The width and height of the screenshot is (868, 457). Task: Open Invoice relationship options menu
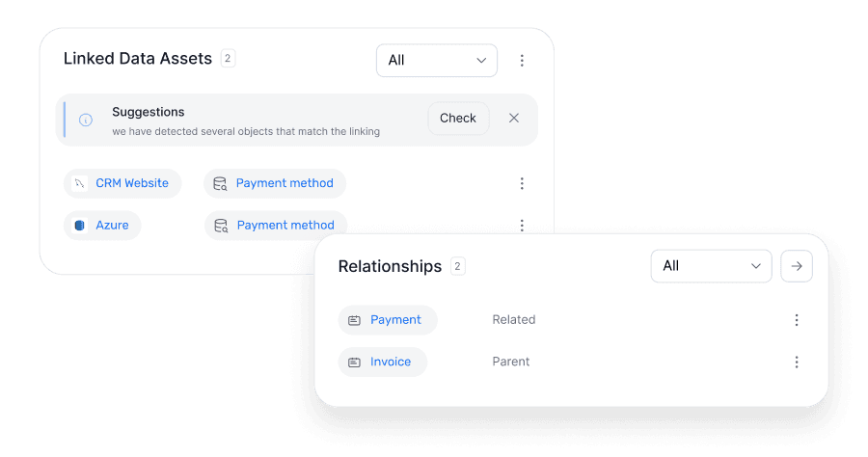coord(797,363)
